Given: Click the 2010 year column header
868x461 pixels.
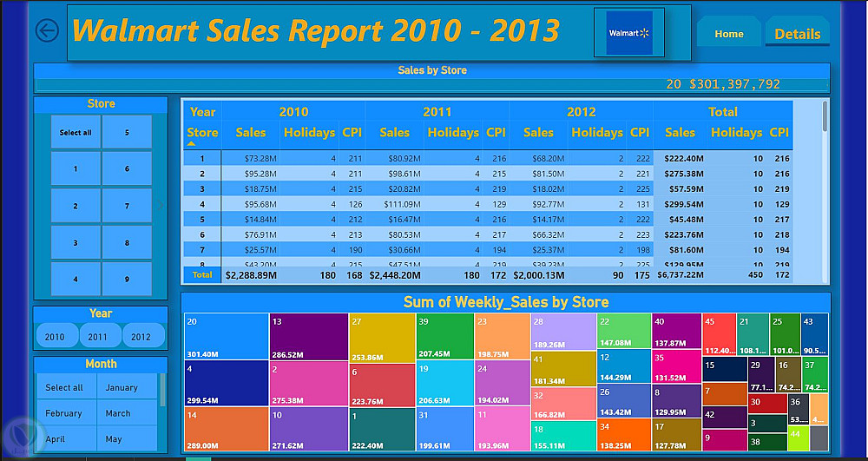Looking at the screenshot, I should pos(293,112).
